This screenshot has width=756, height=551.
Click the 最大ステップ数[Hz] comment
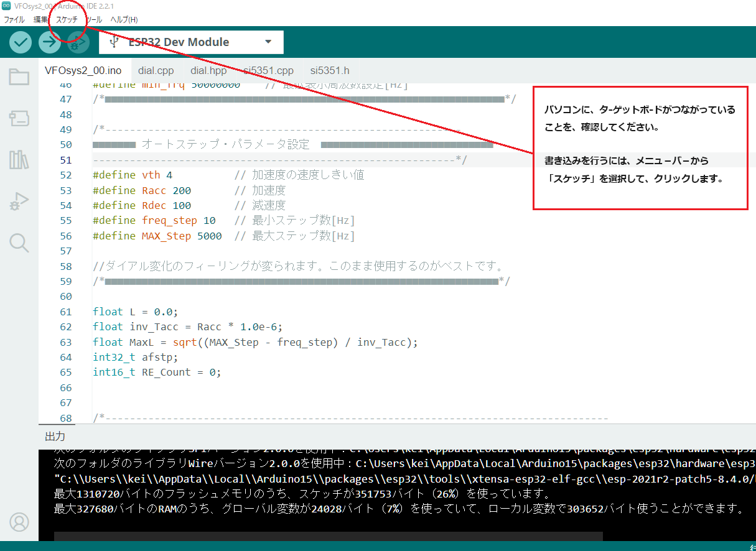(295, 236)
